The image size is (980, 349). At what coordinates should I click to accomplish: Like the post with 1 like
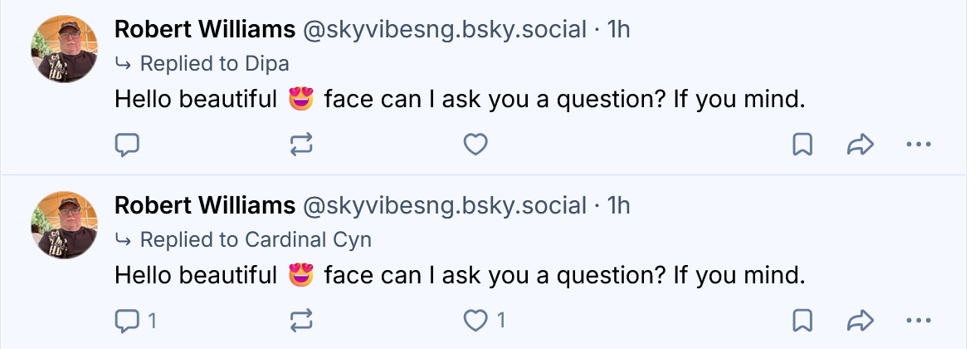tap(475, 320)
